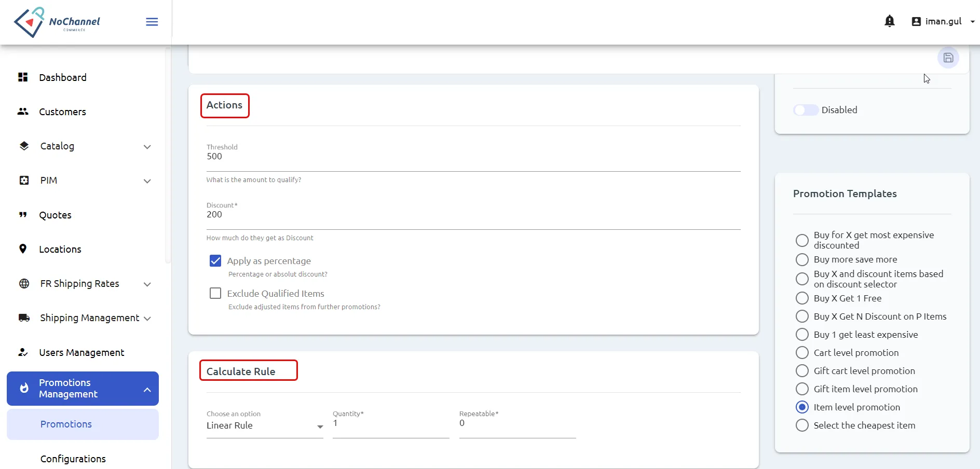Click the Users Management icon
This screenshot has width=980, height=469.
[x=23, y=352]
